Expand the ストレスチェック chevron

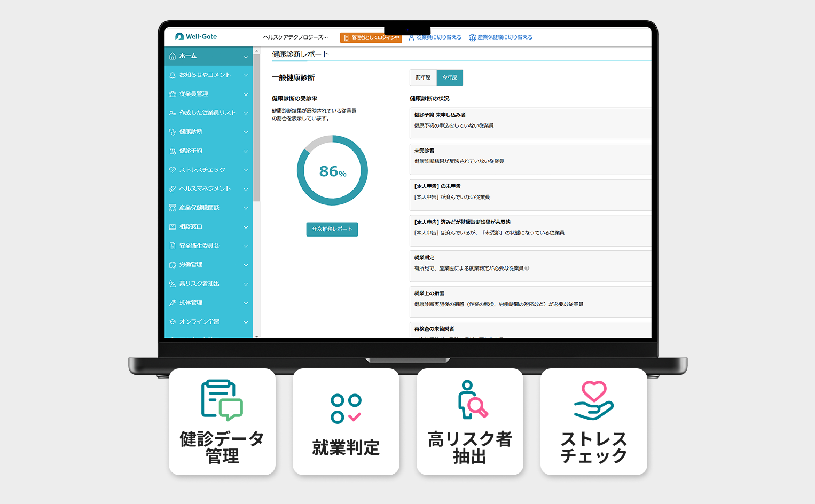tap(246, 170)
